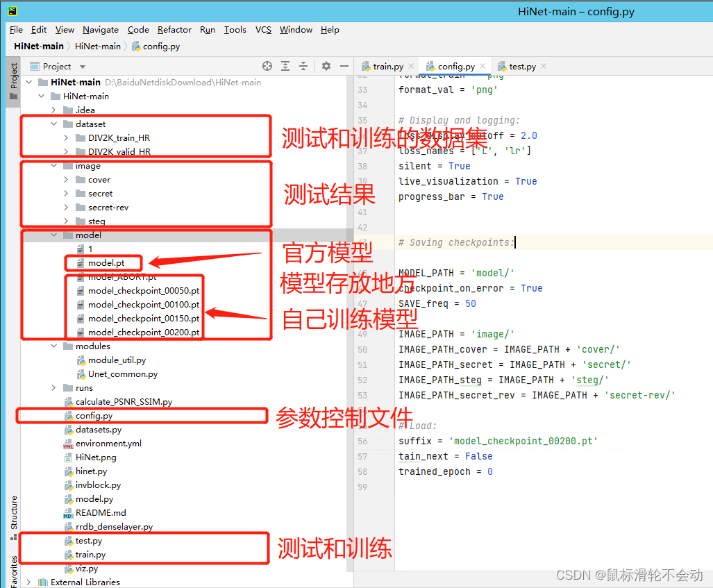Open the Window menu
Image resolution: width=713 pixels, height=588 pixels.
296,30
